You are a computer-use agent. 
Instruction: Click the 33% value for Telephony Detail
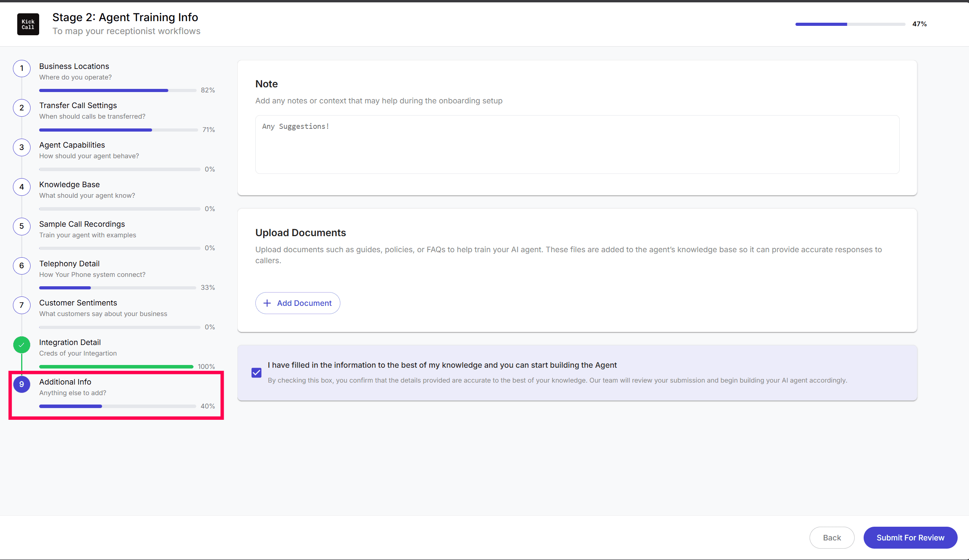point(208,287)
